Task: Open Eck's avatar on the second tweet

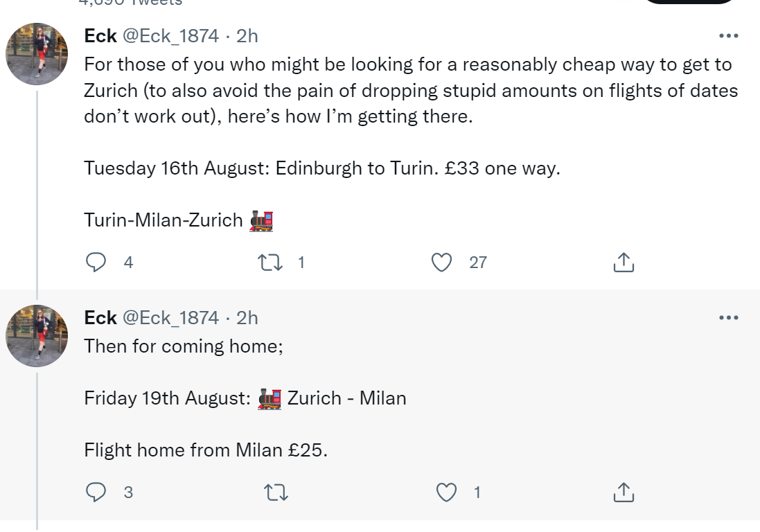Action: [x=37, y=336]
